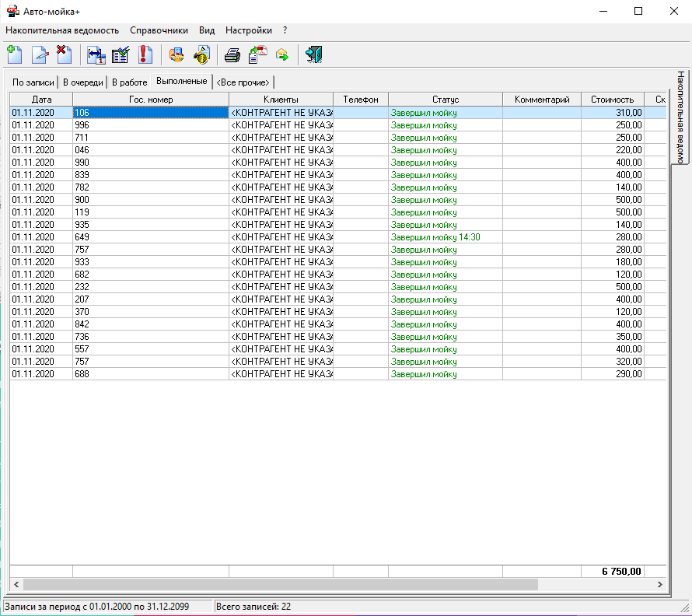Image resolution: width=692 pixels, height=616 pixels.
Task: Click the cost cell 220,00
Action: [x=613, y=150]
